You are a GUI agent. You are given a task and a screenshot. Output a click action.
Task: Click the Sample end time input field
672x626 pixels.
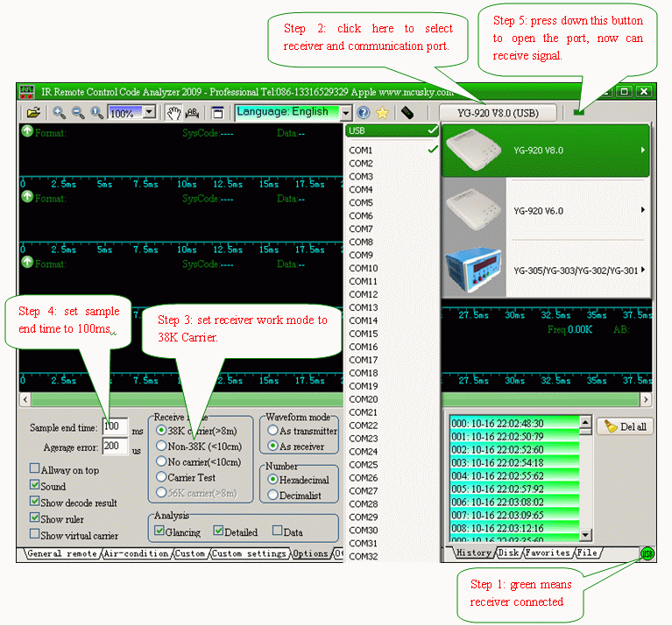[x=115, y=427]
